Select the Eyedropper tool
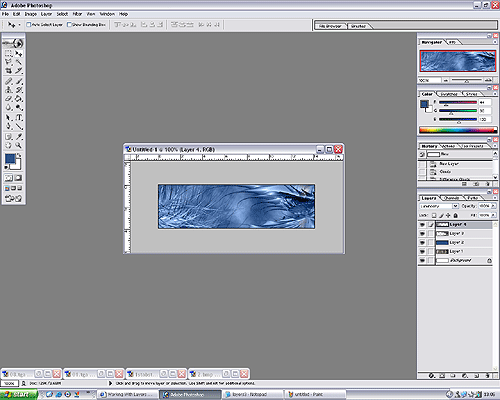The height and width of the screenshot is (400, 500). 19,137
